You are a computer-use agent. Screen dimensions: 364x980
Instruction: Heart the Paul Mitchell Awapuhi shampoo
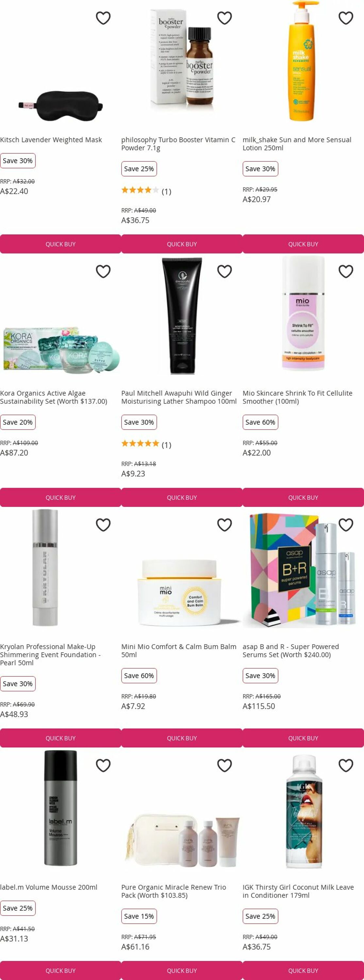(x=224, y=271)
